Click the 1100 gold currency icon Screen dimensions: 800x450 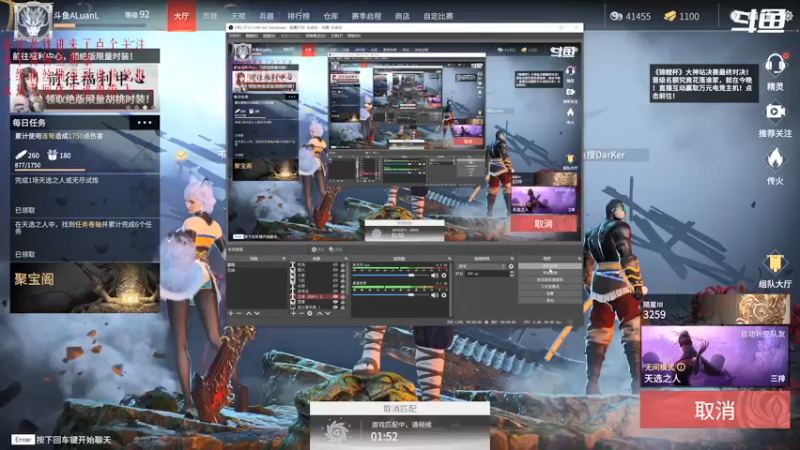tap(670, 16)
